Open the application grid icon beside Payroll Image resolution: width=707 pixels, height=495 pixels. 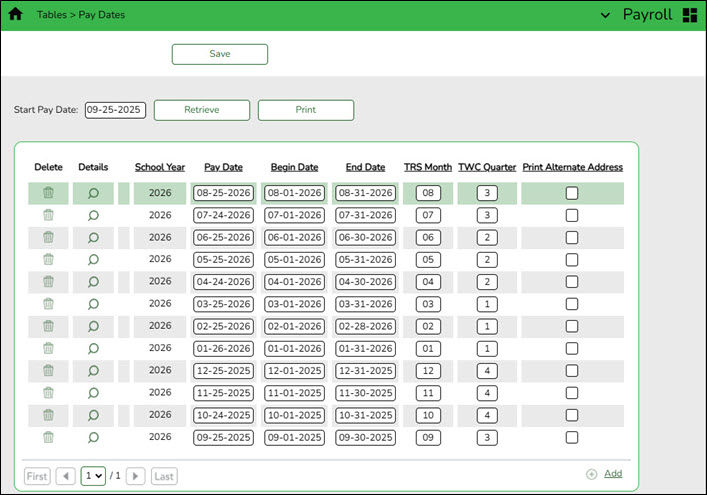pyautogui.click(x=689, y=15)
